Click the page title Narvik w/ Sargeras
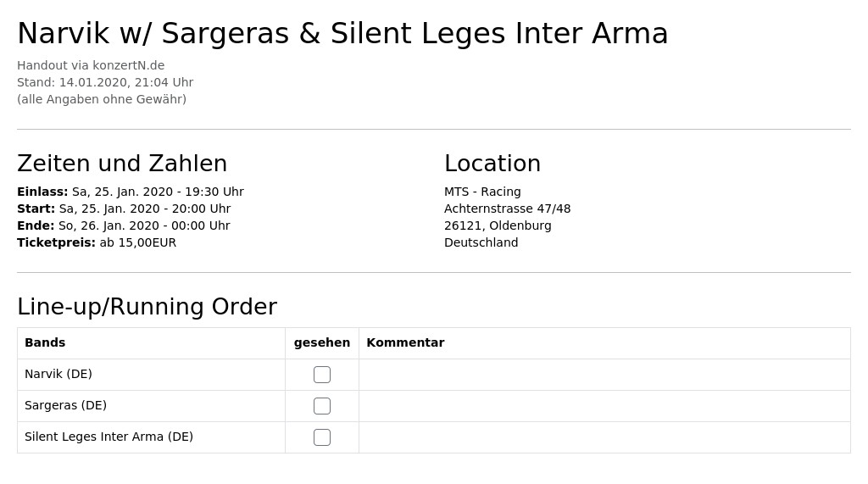 coord(342,33)
